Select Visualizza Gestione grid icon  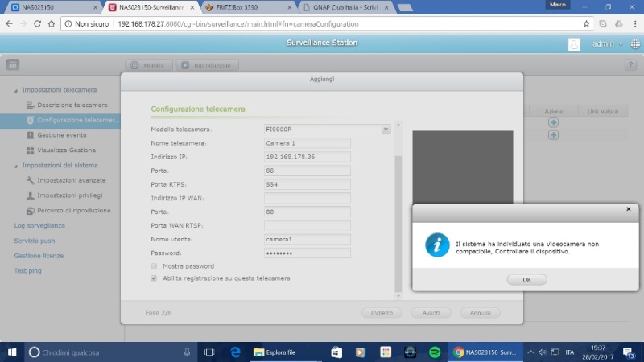pyautogui.click(x=31, y=150)
